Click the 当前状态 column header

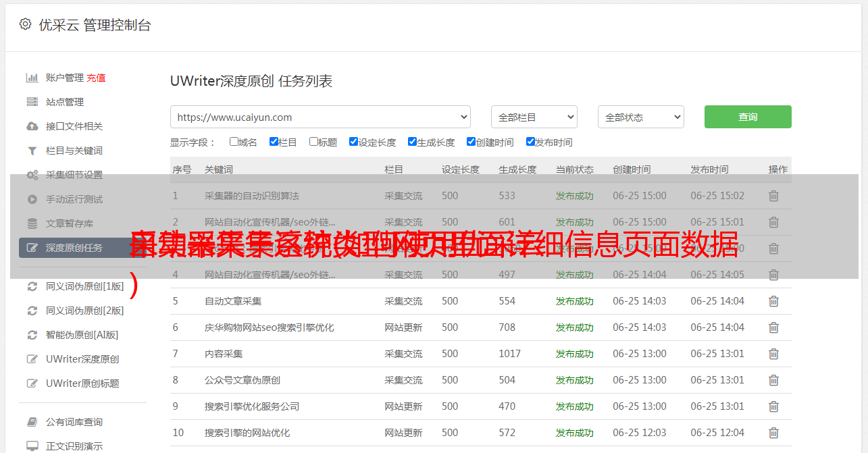(575, 169)
